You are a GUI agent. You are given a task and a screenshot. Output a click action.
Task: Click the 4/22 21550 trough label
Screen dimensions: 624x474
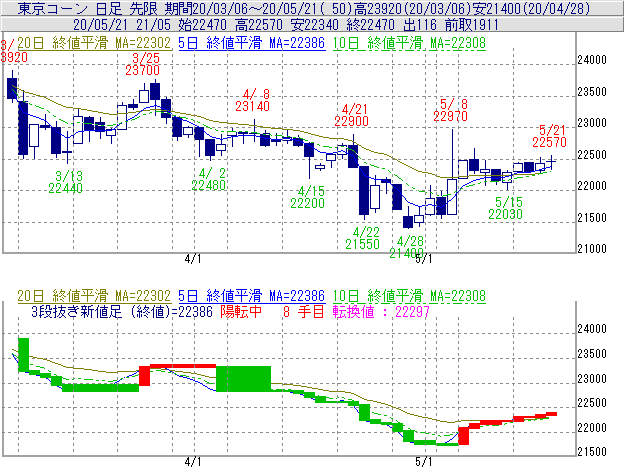pos(363,238)
